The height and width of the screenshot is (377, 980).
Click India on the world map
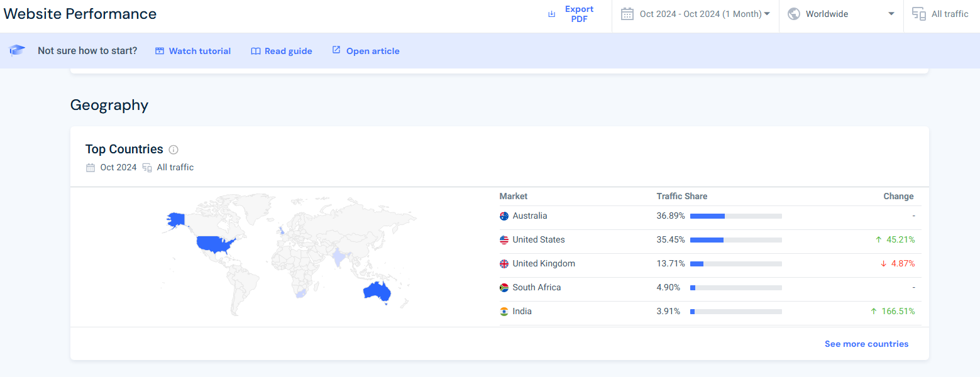(x=339, y=258)
